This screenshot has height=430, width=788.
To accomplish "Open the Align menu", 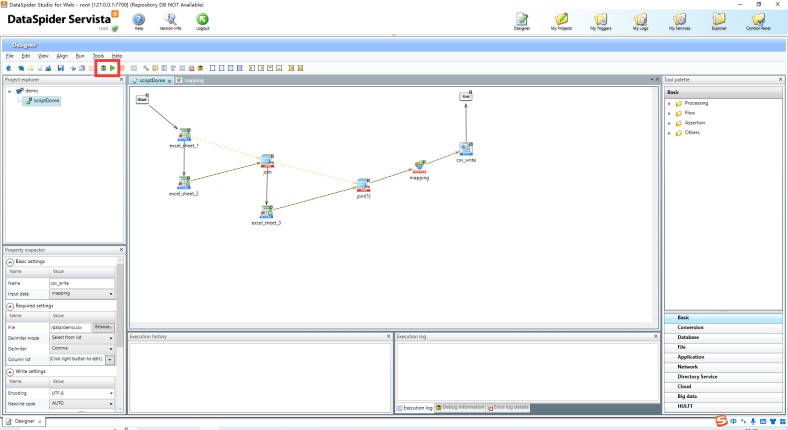I will pos(62,56).
